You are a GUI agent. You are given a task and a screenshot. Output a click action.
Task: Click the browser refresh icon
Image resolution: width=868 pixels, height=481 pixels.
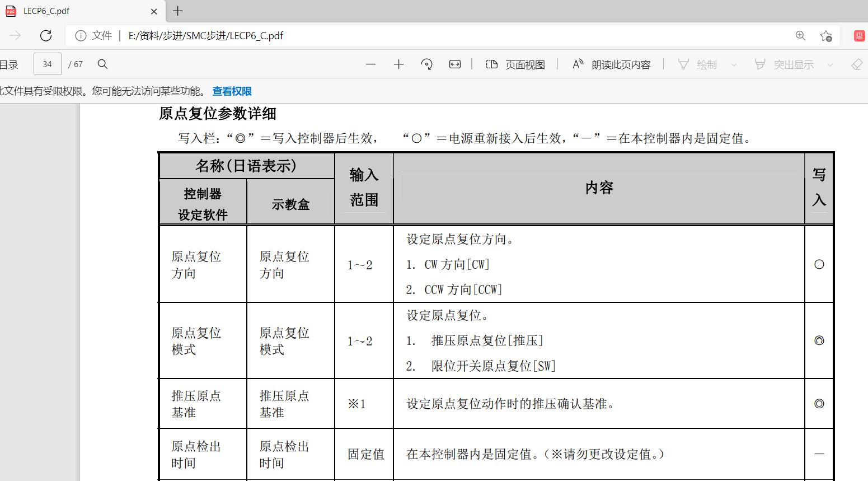click(46, 36)
